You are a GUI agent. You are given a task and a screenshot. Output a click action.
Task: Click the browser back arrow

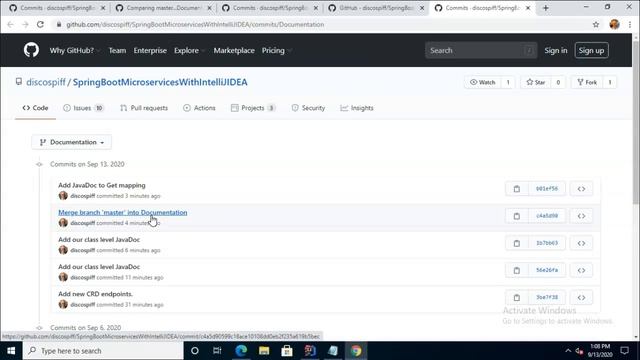coord(11,24)
